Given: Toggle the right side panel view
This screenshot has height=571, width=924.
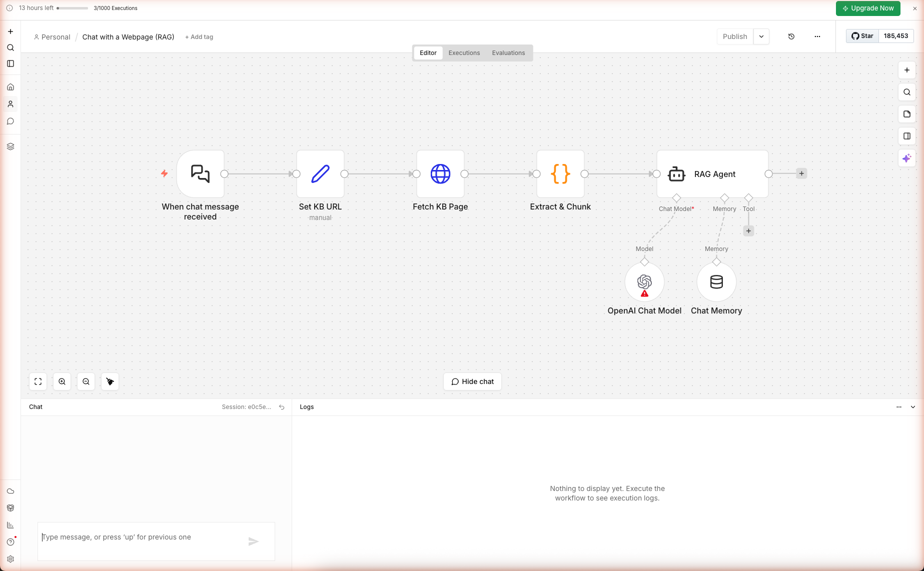Looking at the screenshot, I should [x=906, y=136].
